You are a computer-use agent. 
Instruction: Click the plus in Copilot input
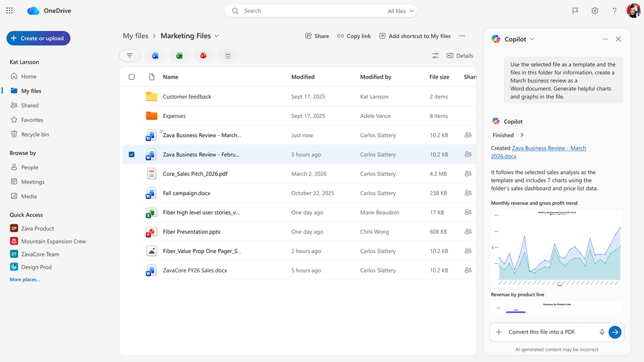click(498, 332)
